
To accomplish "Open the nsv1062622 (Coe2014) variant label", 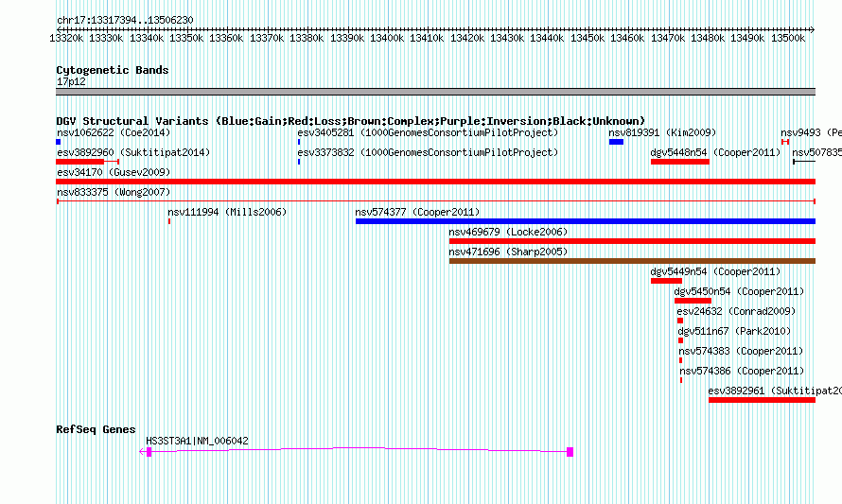I will [114, 132].
